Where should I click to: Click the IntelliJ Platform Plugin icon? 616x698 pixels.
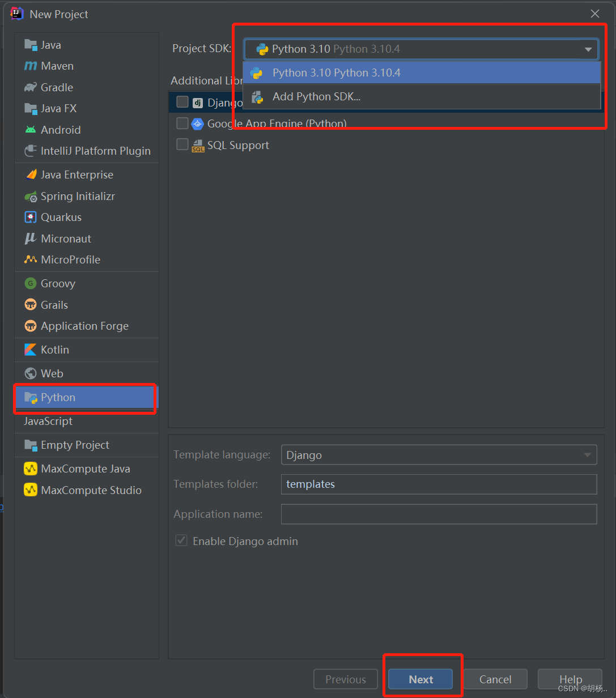click(31, 151)
